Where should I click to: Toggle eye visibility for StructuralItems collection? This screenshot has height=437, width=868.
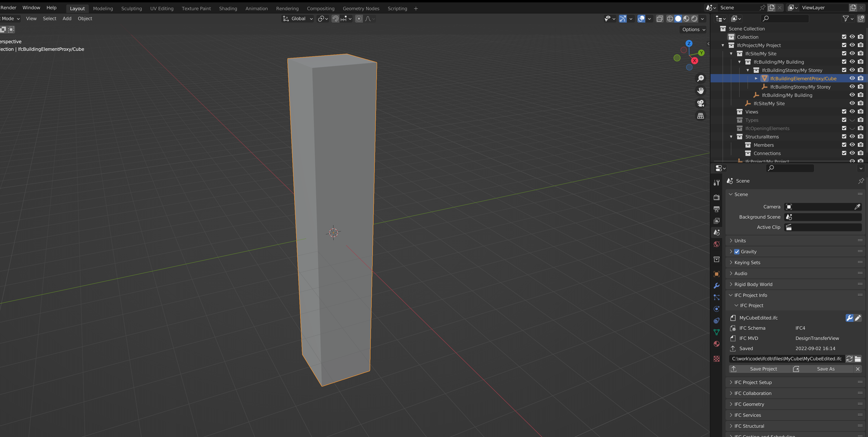coord(852,136)
